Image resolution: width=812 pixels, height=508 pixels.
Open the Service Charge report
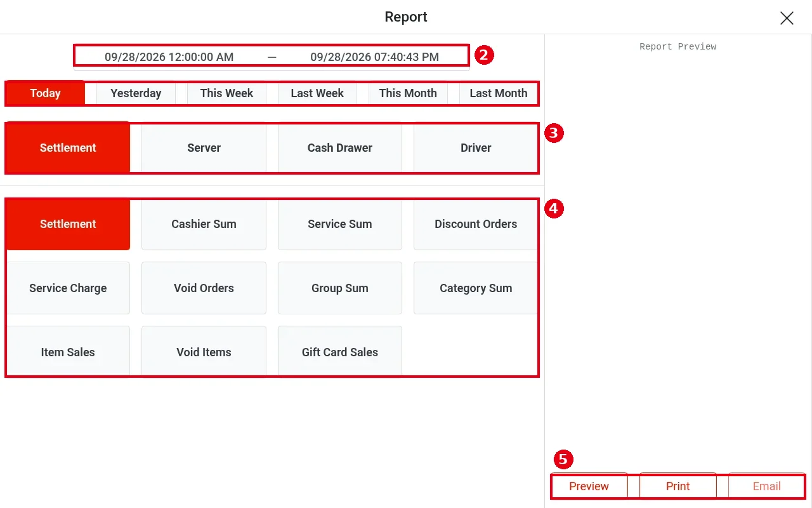(x=68, y=288)
